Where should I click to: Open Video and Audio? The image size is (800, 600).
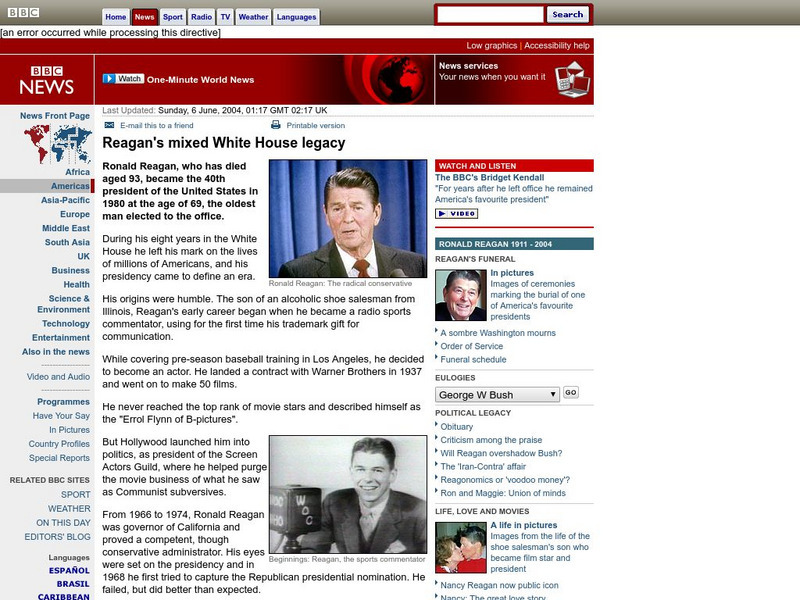tap(58, 377)
